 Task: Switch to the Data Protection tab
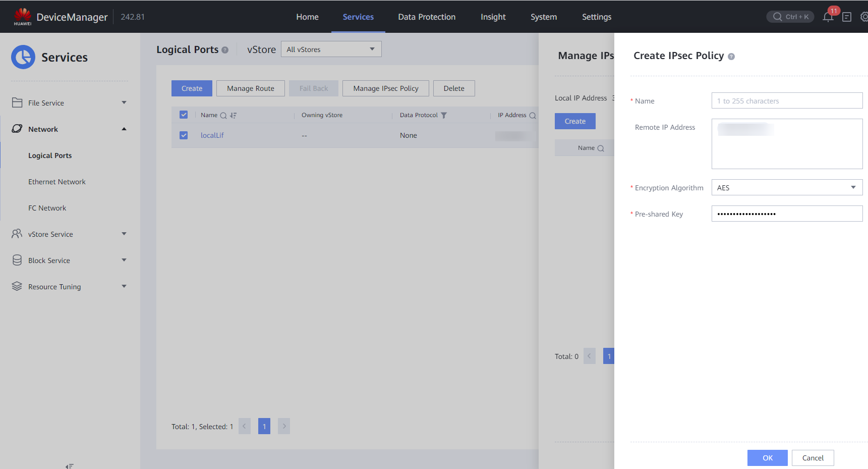click(427, 17)
